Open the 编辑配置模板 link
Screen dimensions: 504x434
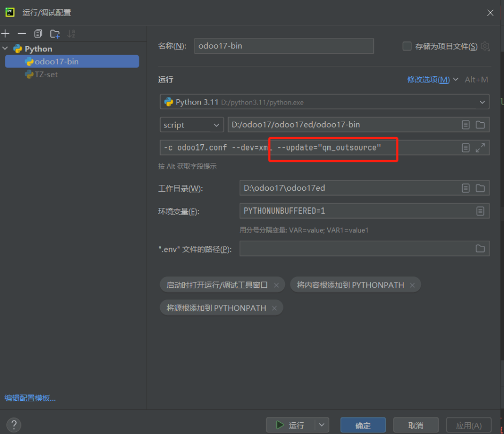30,398
